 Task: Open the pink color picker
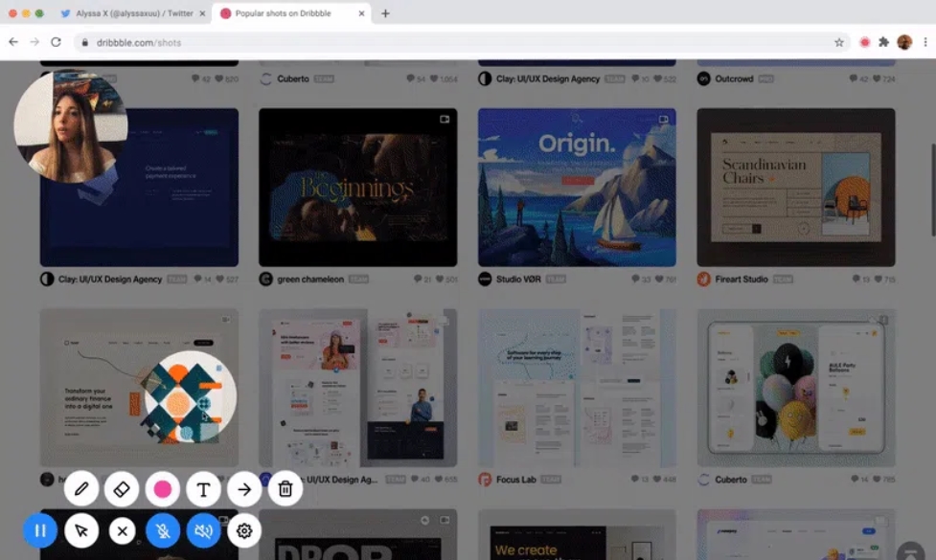162,489
